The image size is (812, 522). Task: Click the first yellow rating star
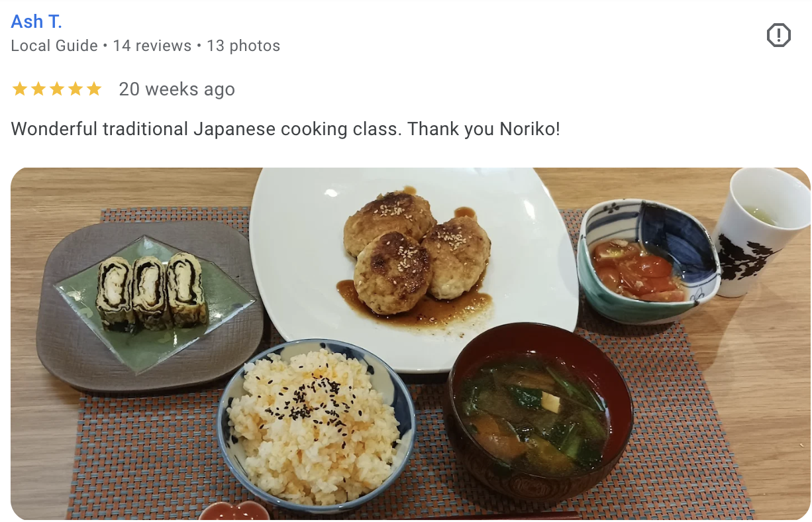point(20,89)
